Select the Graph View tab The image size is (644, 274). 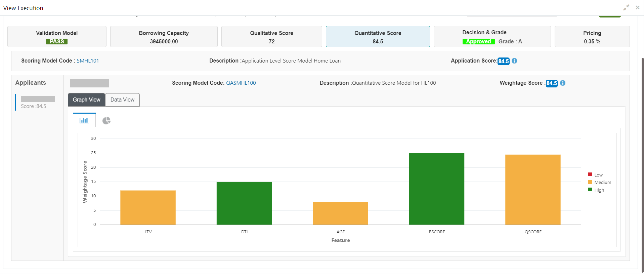tap(87, 100)
